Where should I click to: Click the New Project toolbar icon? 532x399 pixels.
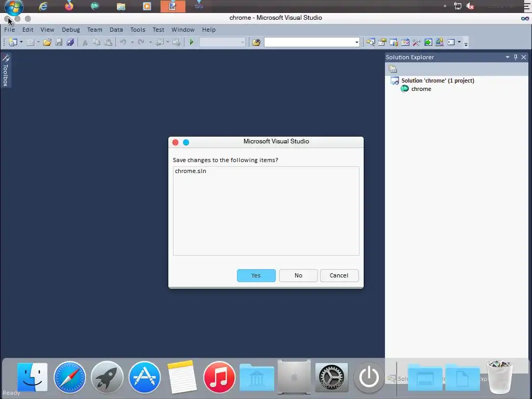(13, 43)
